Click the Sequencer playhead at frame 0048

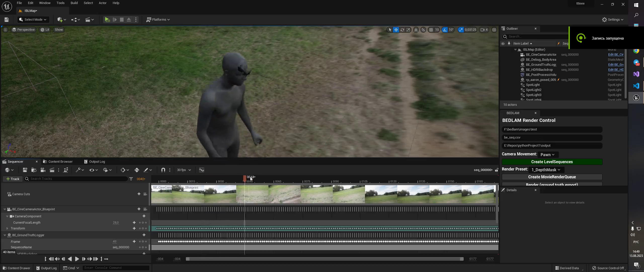pyautogui.click(x=245, y=178)
